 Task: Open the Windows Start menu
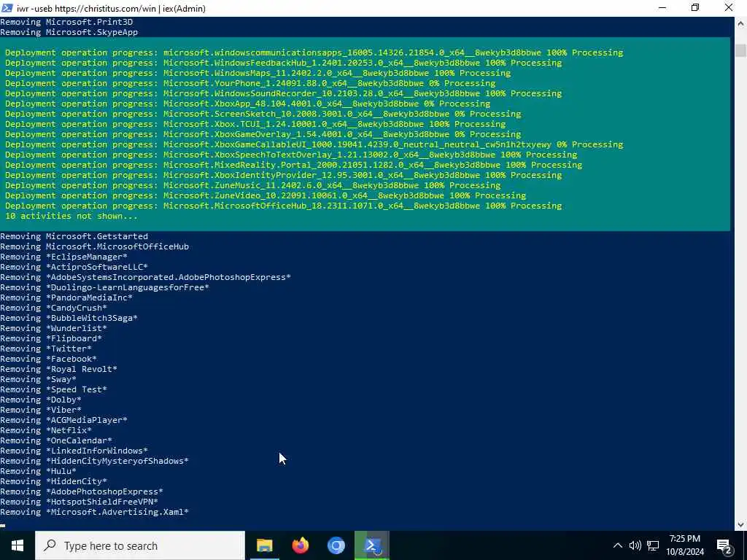pyautogui.click(x=18, y=545)
